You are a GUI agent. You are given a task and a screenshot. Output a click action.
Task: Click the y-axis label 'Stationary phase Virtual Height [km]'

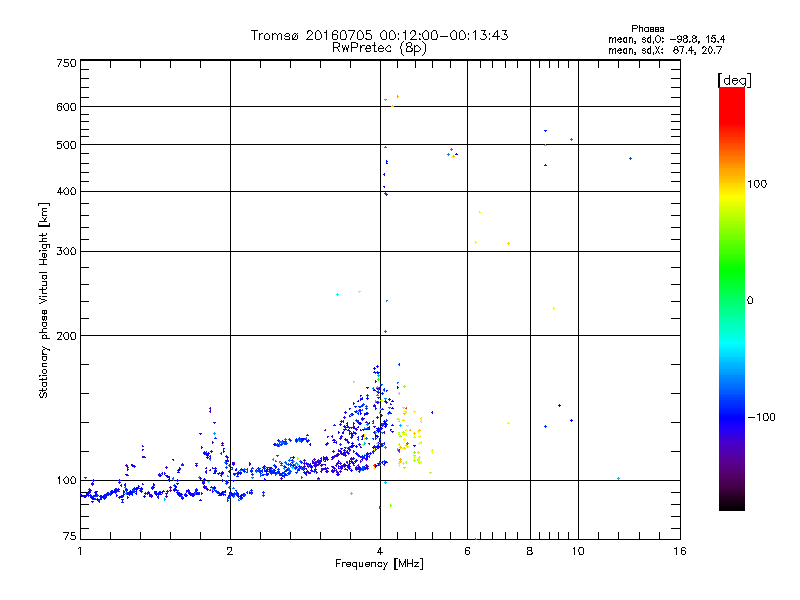pyautogui.click(x=44, y=301)
